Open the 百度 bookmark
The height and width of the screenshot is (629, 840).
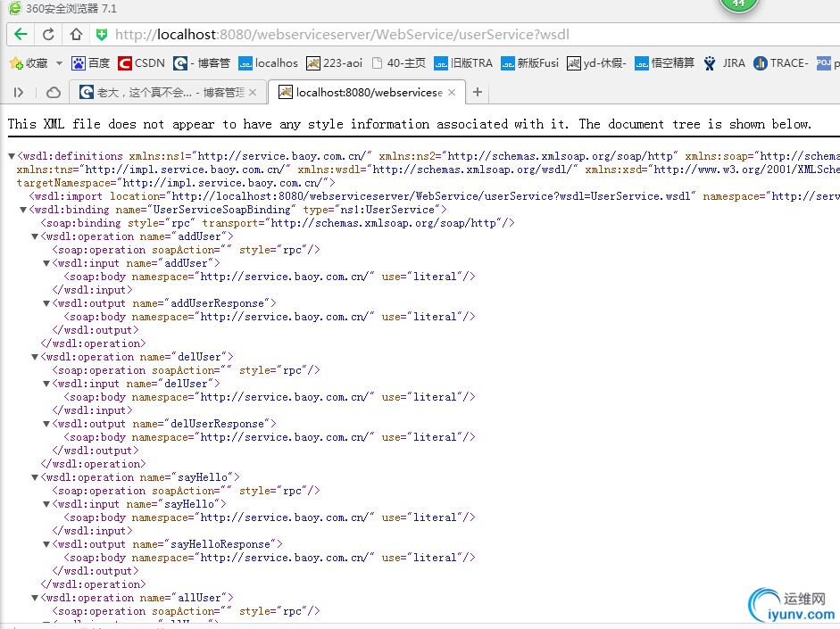pyautogui.click(x=90, y=63)
